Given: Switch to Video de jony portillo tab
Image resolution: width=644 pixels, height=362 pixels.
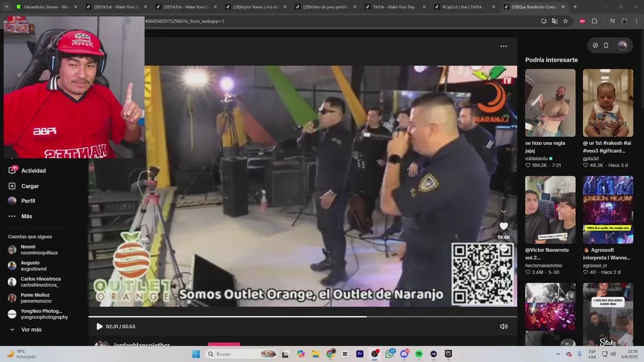Looking at the screenshot, I should pyautogui.click(x=325, y=7).
